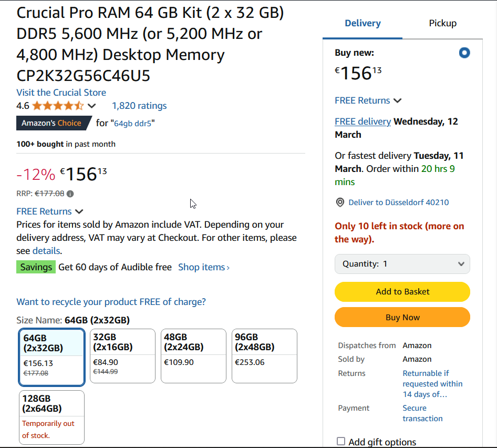Click the RRP info icon
This screenshot has width=497, height=448.
(x=70, y=194)
